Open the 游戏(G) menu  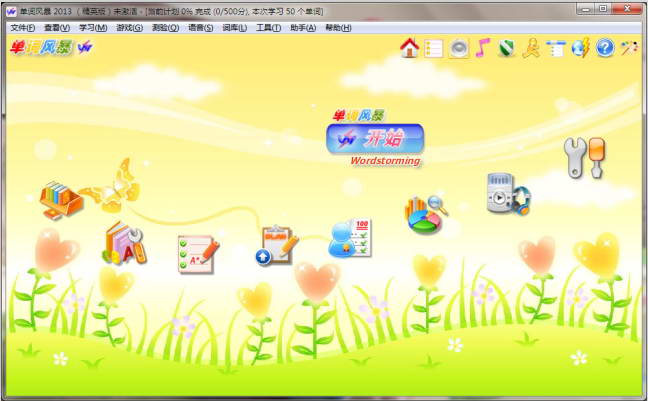tap(129, 28)
